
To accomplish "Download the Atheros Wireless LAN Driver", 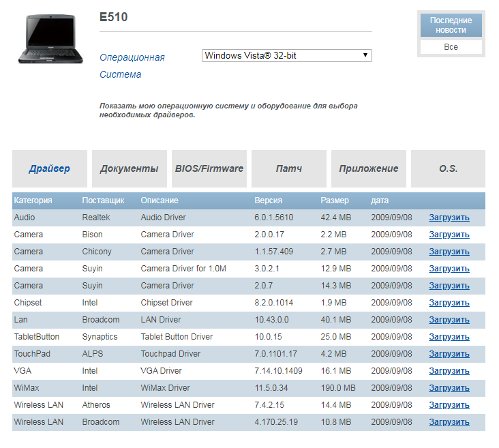I will pyautogui.click(x=449, y=405).
